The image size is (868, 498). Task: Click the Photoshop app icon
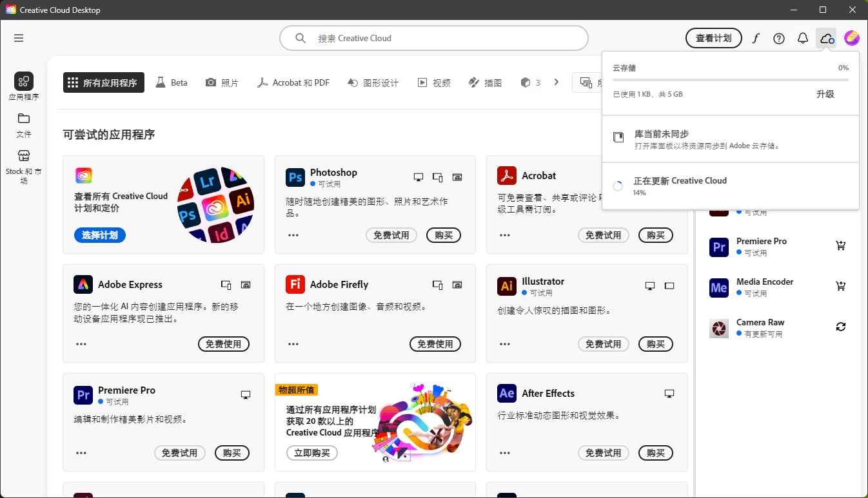click(295, 178)
